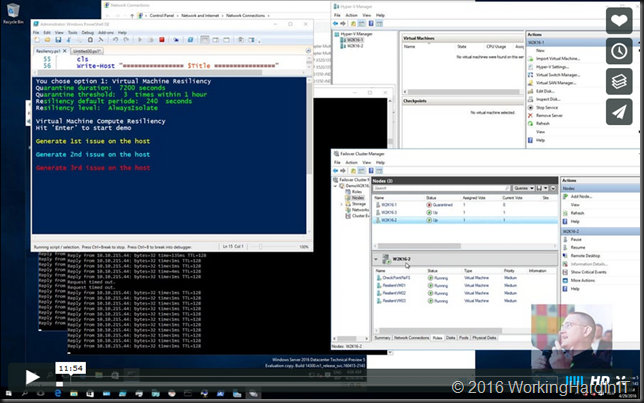Select W2K16-1 server in Hyper-V Manager tree
The image size is (644, 403).
[354, 40]
